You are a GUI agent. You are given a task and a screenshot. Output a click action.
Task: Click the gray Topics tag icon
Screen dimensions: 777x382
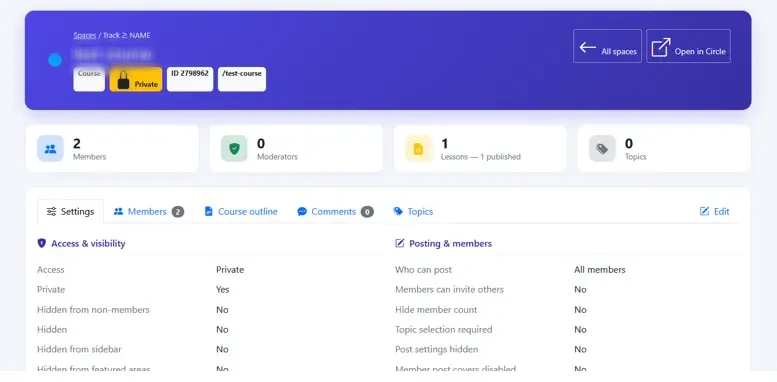coord(602,149)
